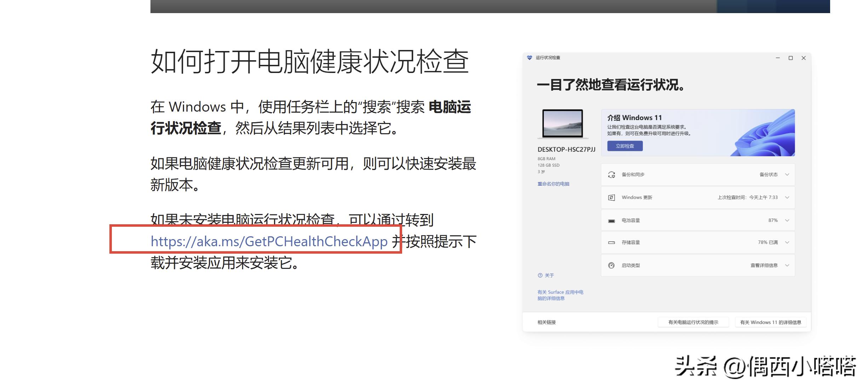Click the 3 岁 device age text
Image resolution: width=868 pixels, height=389 pixels.
point(541,171)
